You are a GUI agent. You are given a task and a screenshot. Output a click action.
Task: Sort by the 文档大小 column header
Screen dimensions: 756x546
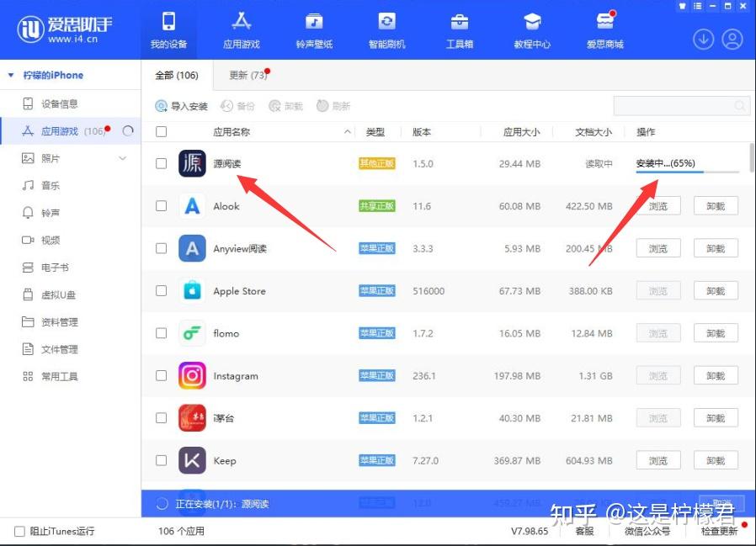click(x=594, y=132)
